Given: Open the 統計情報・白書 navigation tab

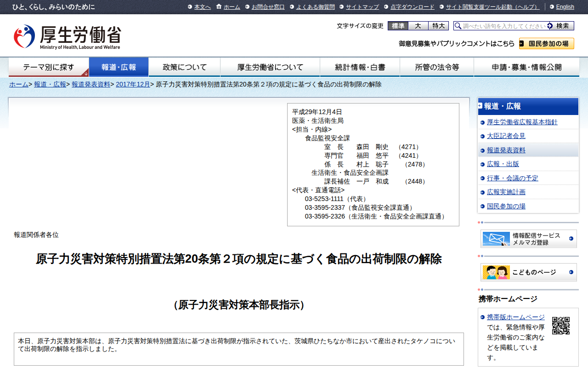Looking at the screenshot, I should click(360, 67).
